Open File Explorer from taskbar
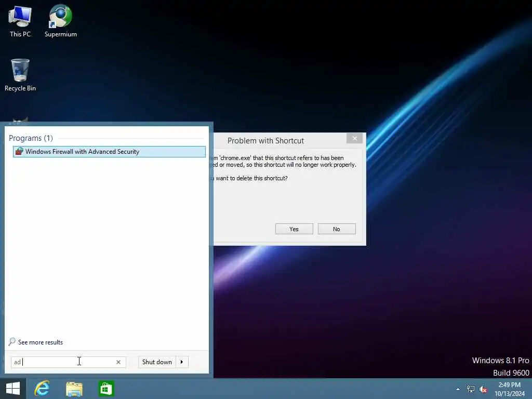Image resolution: width=532 pixels, height=399 pixels. [x=74, y=389]
